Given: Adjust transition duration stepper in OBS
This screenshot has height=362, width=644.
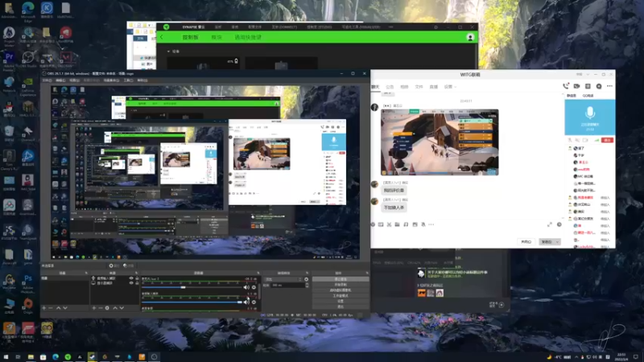Looking at the screenshot, I should click(308, 285).
